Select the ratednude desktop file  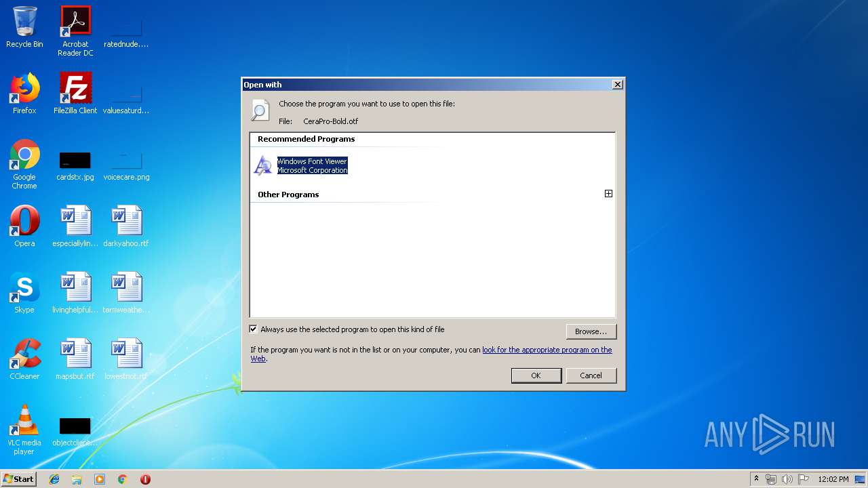point(126,31)
